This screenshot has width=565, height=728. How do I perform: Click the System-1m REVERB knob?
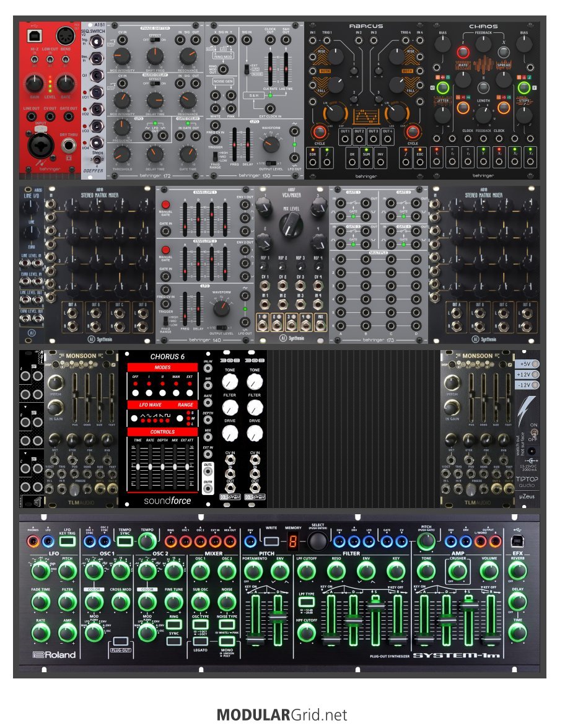(x=517, y=571)
